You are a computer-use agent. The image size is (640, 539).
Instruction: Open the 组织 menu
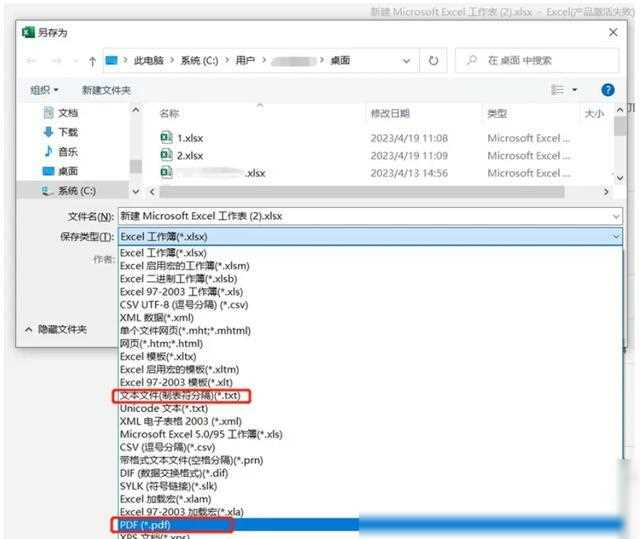tap(44, 90)
